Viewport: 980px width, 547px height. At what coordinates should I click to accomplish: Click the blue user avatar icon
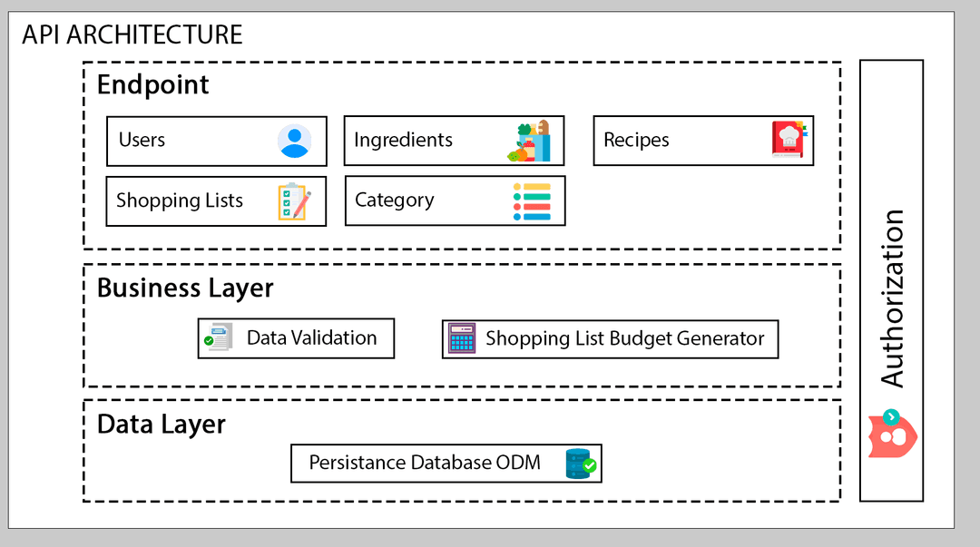(x=294, y=142)
